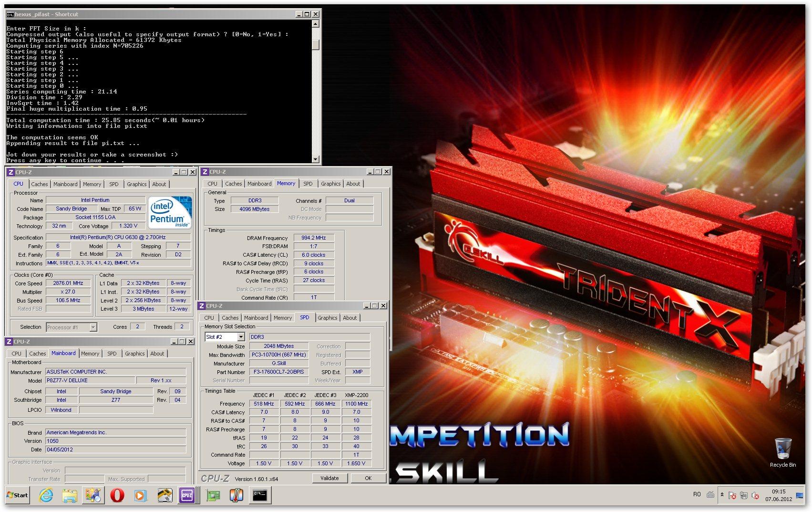Image resolution: width=812 pixels, height=512 pixels.
Task: Click the Core Voltage 1.320 V value
Action: click(x=129, y=226)
